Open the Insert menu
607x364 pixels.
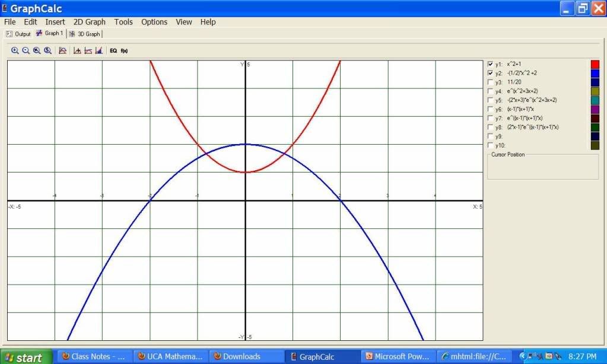[55, 22]
